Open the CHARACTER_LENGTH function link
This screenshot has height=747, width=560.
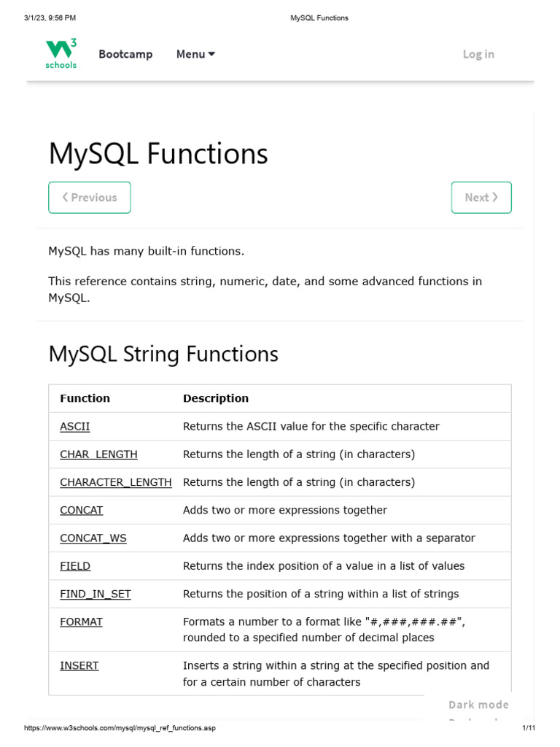point(116,482)
